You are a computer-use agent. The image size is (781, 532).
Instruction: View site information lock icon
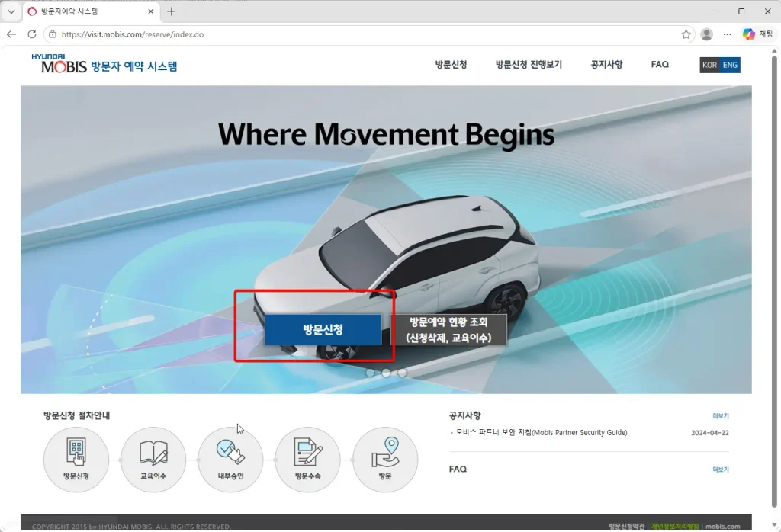click(53, 34)
